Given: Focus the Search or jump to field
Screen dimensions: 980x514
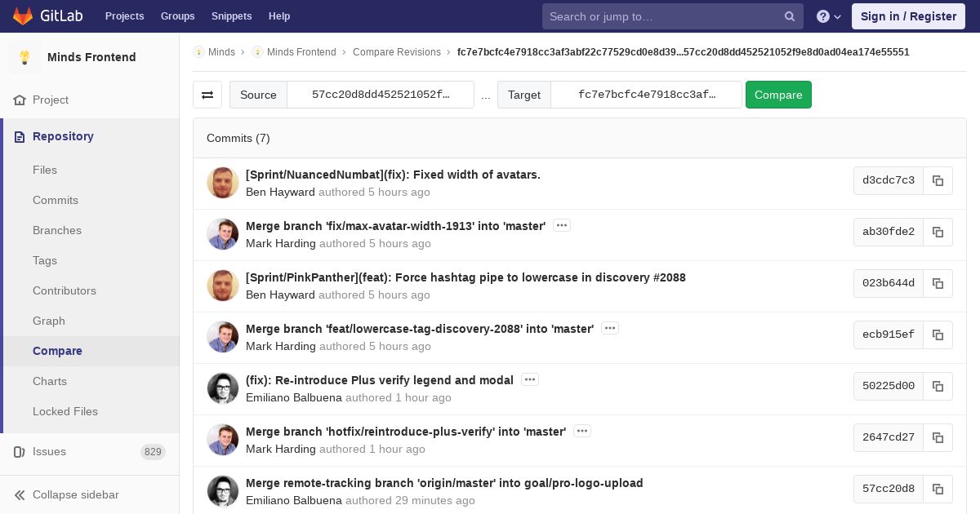Looking at the screenshot, I should pos(663,16).
